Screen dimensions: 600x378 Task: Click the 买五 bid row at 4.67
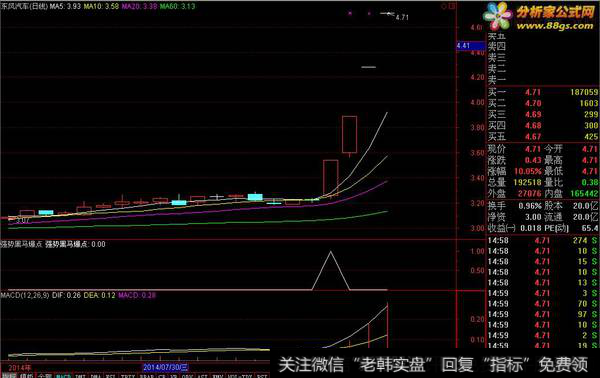[x=543, y=137]
